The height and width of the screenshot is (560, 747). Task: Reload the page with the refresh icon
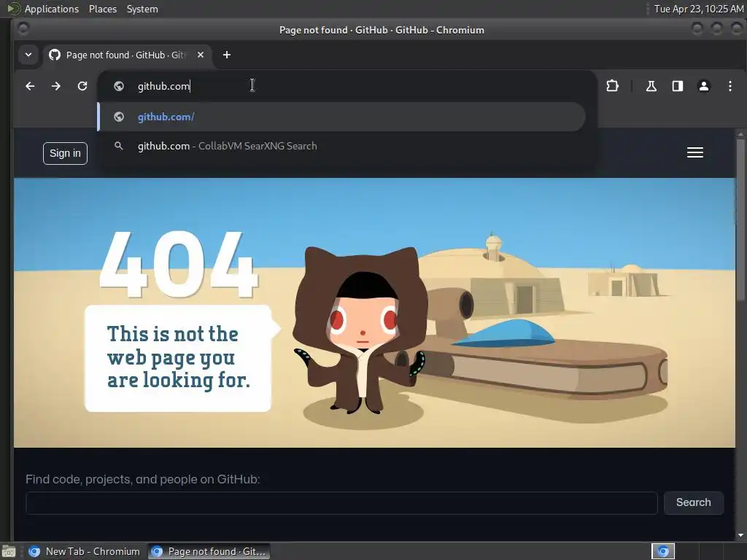[x=82, y=86]
